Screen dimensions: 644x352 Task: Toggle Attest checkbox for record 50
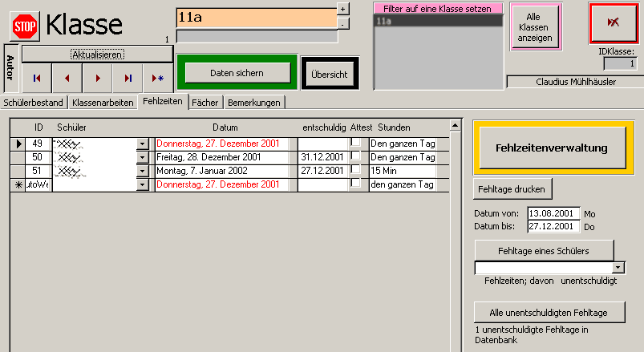(x=354, y=157)
